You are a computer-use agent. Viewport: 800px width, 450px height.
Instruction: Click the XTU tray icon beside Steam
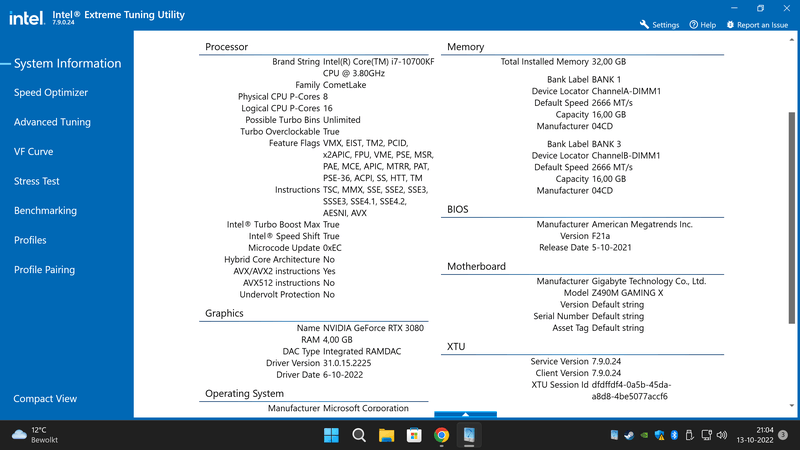pos(614,435)
